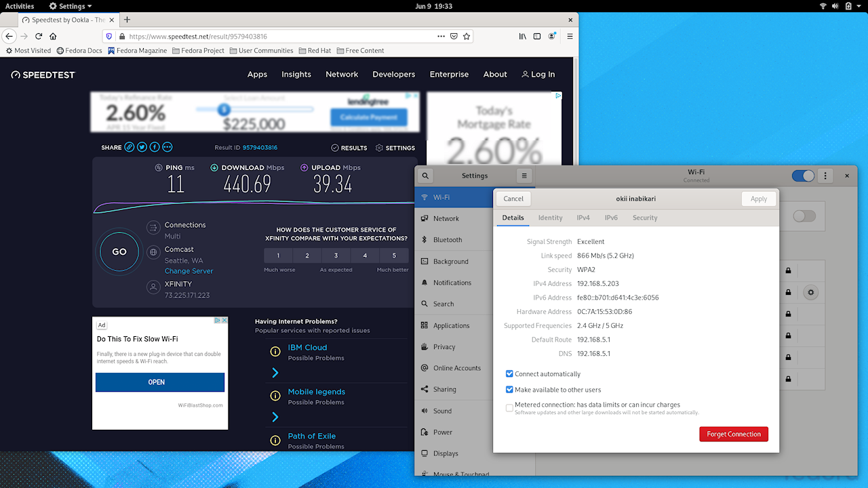
Task: Open the Settings hamburger menu button
Action: pos(524,176)
